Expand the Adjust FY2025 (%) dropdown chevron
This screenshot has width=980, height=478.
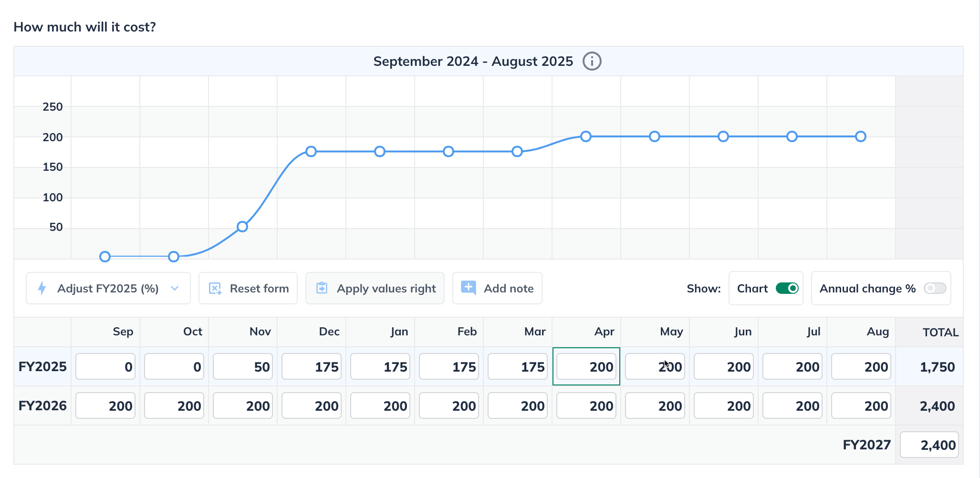(175, 288)
